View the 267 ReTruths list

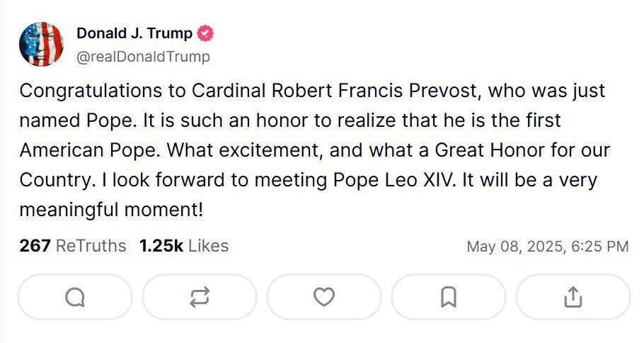click(72, 246)
